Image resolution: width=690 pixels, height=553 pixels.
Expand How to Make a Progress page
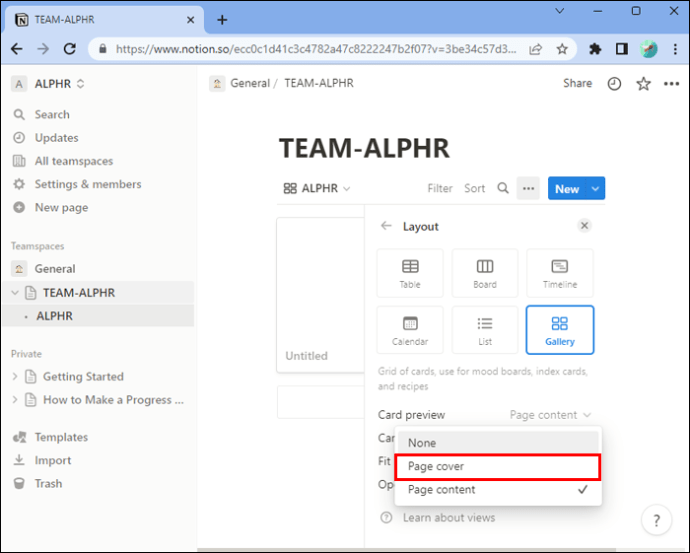15,400
